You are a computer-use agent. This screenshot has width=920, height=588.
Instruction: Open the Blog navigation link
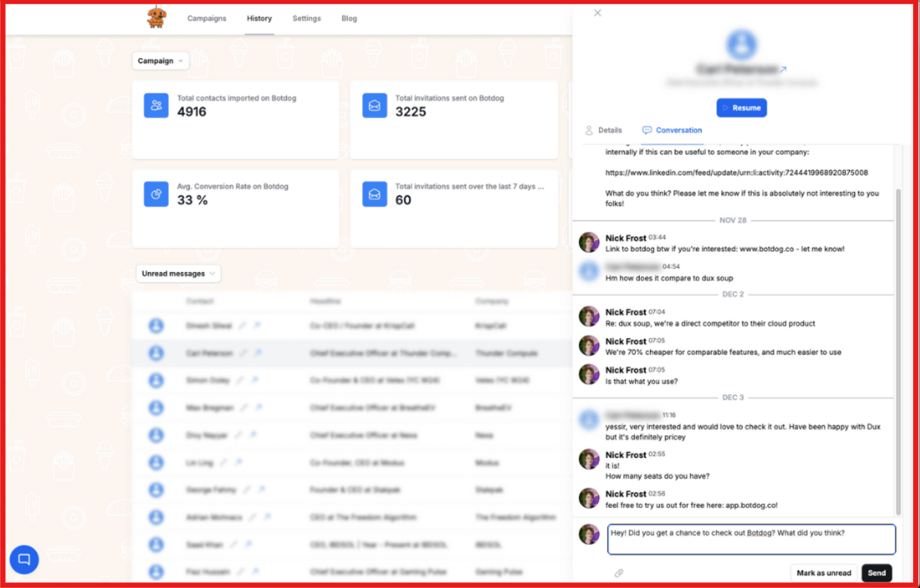pyautogui.click(x=349, y=18)
